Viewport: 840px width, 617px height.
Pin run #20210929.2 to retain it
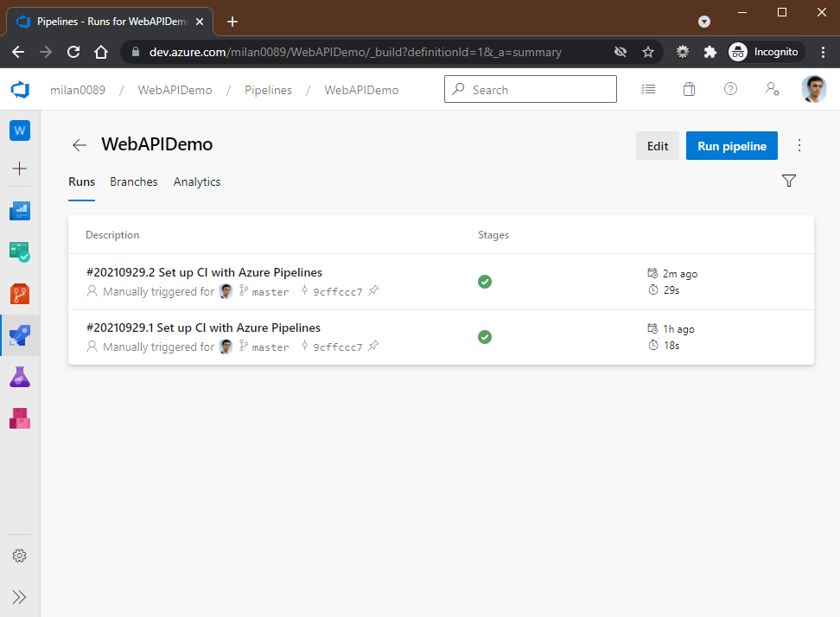373,291
